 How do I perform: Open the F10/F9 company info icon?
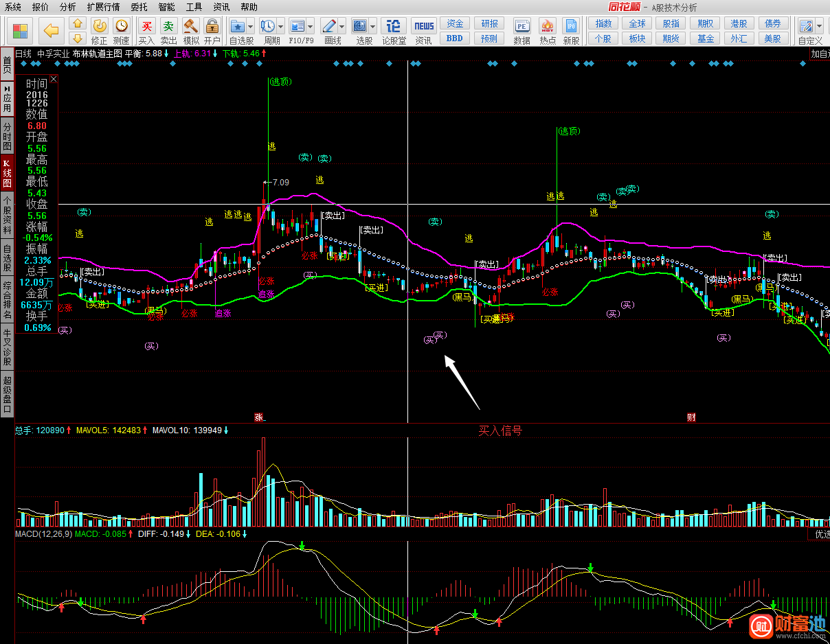click(297, 26)
